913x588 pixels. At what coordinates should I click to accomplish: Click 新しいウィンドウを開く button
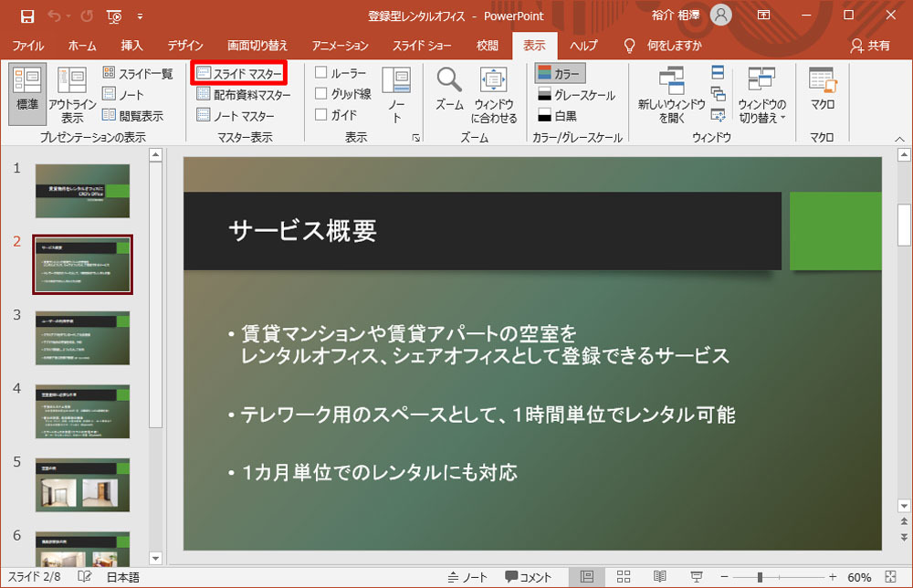click(671, 95)
